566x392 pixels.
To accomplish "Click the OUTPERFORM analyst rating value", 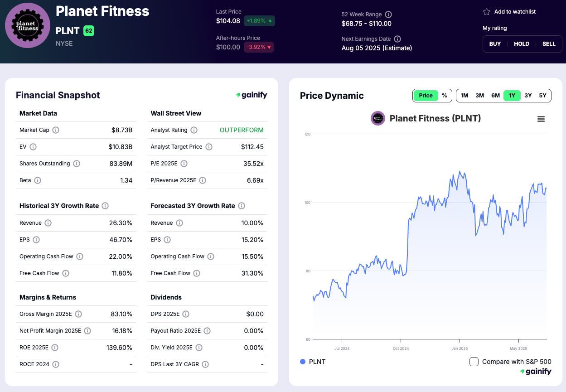I will 242,130.
